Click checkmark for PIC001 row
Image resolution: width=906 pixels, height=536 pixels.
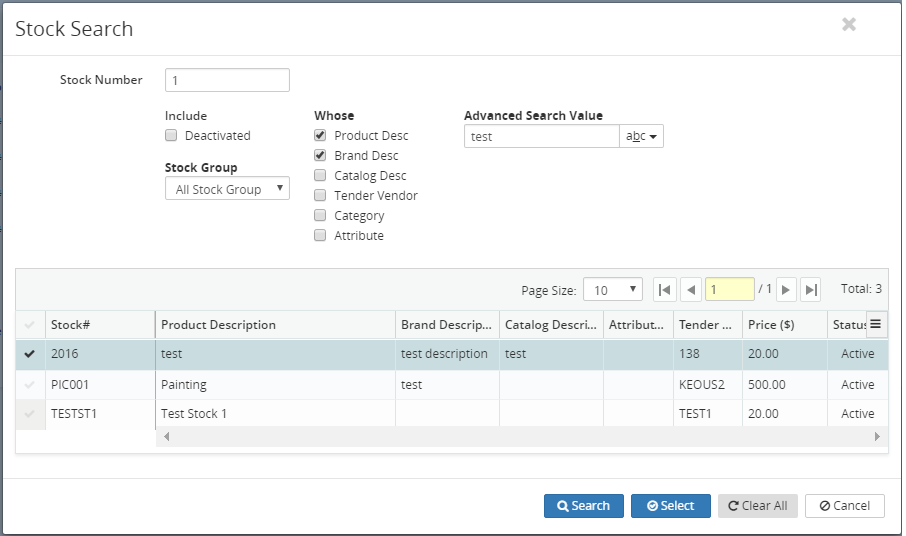(30, 384)
